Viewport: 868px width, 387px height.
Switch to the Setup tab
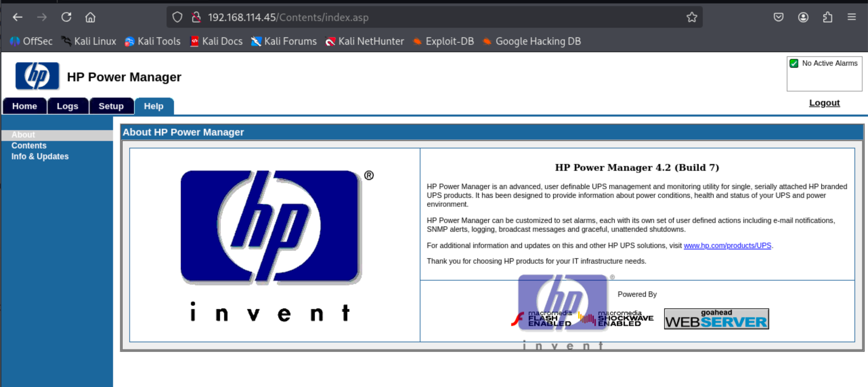pos(111,106)
